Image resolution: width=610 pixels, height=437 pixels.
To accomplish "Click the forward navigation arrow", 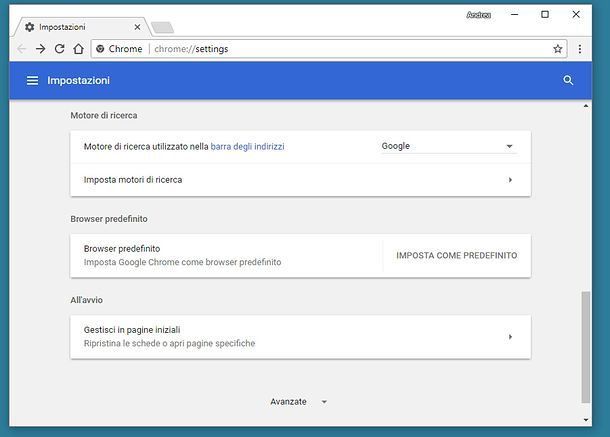I will [40, 49].
